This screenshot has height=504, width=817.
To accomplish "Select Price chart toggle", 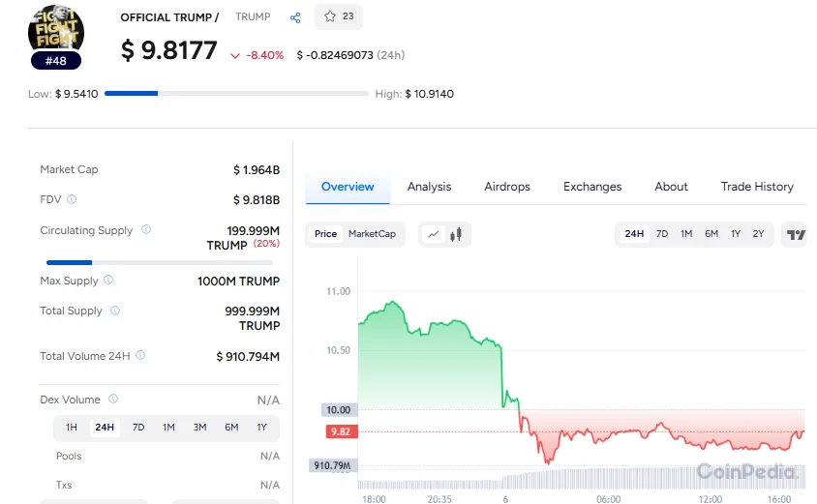I will tap(325, 234).
